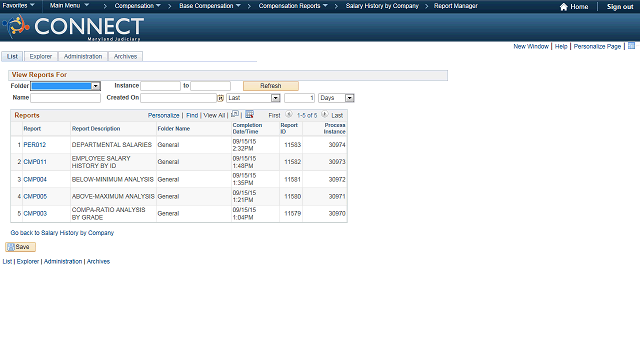Open report PER012
Screen dimensions: 640x360
pos(35,145)
